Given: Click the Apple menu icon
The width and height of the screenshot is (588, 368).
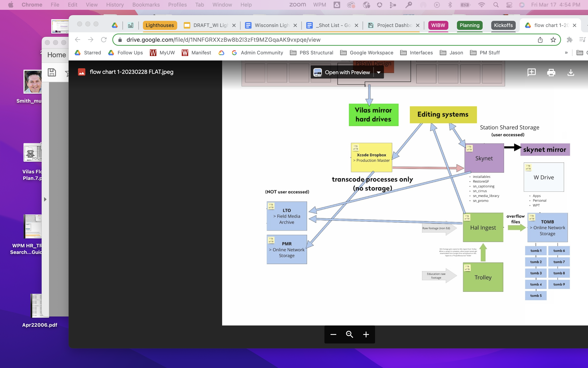Looking at the screenshot, I should click(11, 5).
